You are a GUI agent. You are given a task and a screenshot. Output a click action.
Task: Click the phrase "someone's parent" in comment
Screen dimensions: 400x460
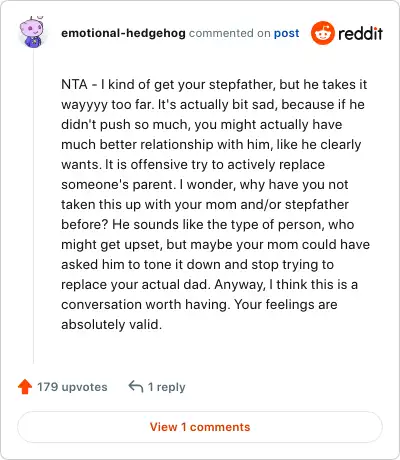118,184
